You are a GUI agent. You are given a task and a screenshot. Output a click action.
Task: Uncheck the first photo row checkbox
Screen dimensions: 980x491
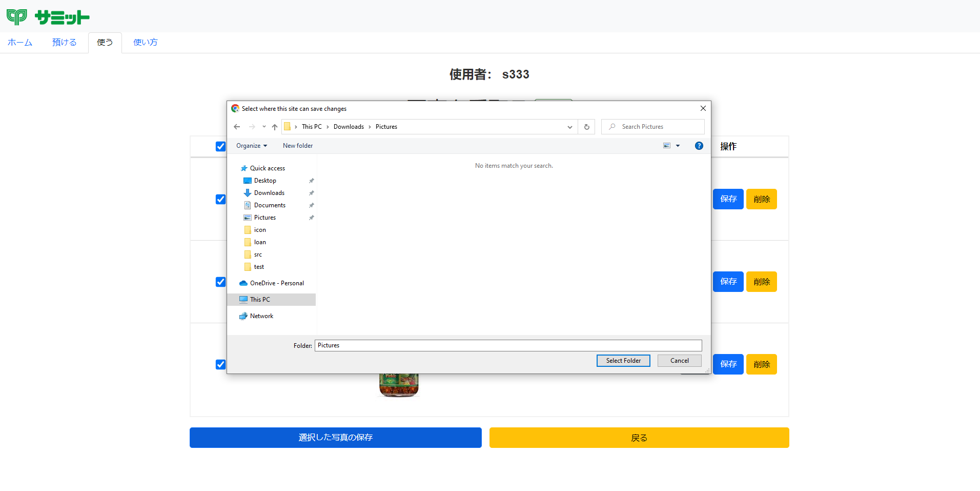(x=220, y=199)
